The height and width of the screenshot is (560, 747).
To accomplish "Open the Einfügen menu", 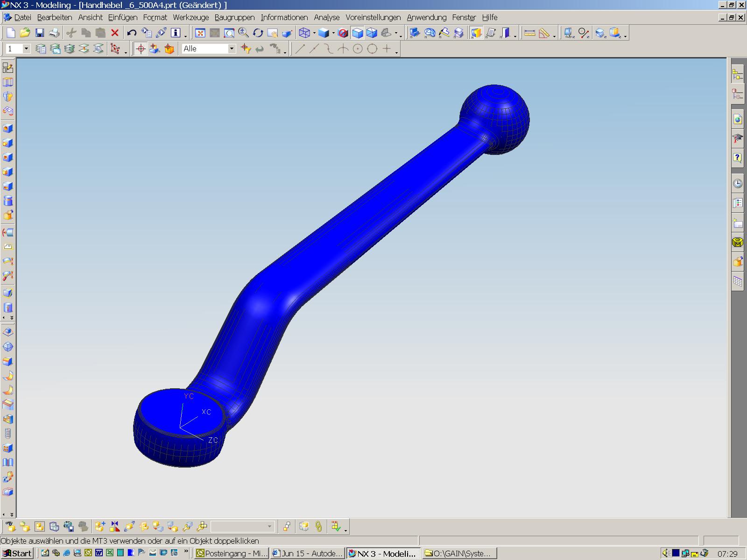I will point(123,17).
